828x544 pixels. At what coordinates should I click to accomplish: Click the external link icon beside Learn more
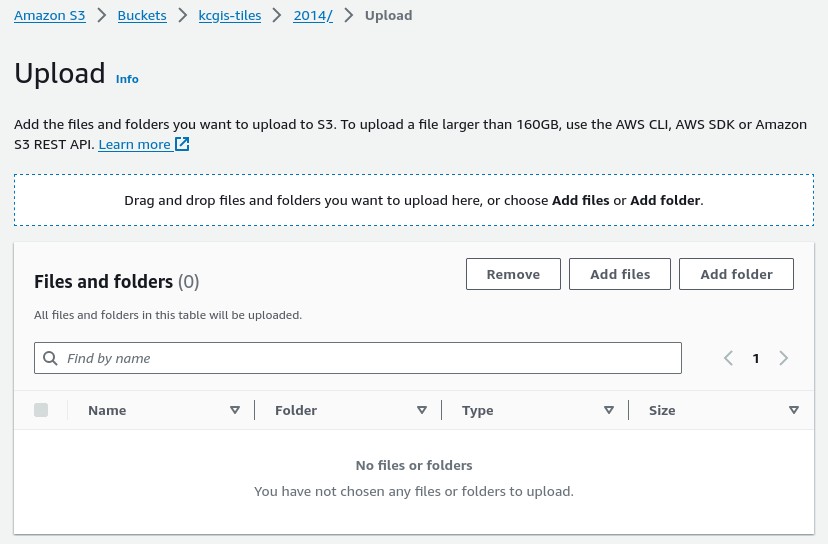click(182, 144)
